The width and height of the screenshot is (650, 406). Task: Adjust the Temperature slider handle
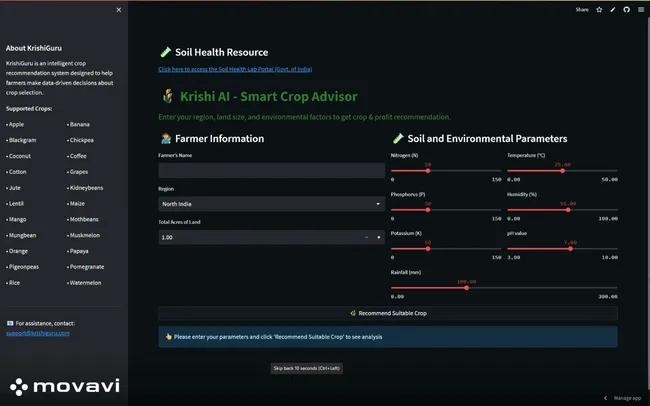563,171
